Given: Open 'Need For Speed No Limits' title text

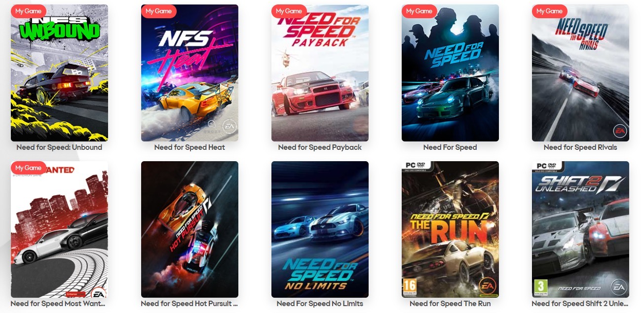Looking at the screenshot, I should (x=320, y=304).
